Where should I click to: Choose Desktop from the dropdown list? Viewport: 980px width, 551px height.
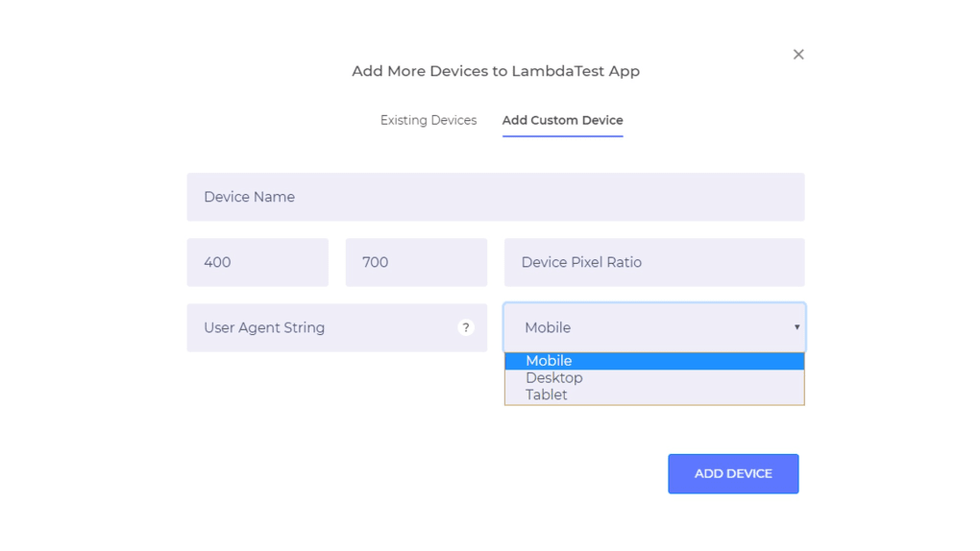[x=654, y=378]
